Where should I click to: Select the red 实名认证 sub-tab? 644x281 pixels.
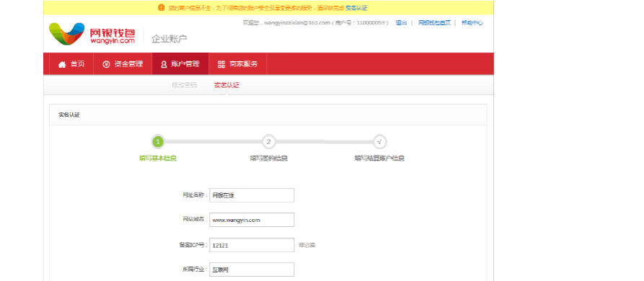[226, 85]
